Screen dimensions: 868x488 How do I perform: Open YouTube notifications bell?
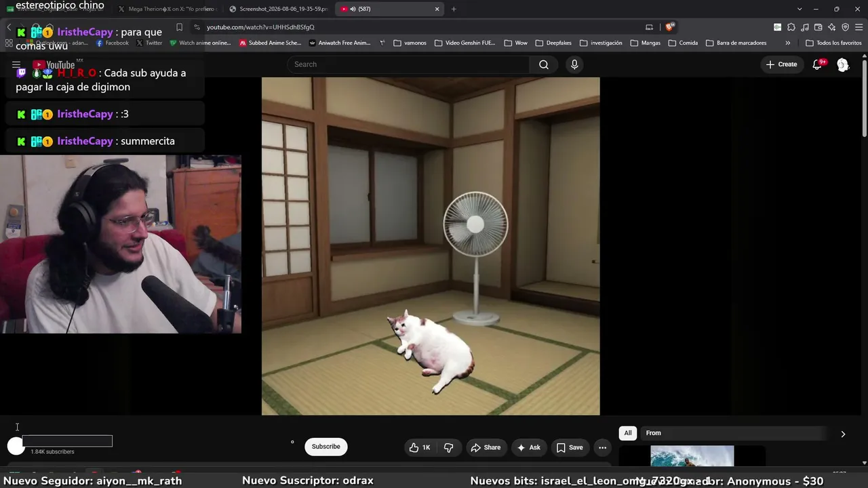click(x=818, y=64)
